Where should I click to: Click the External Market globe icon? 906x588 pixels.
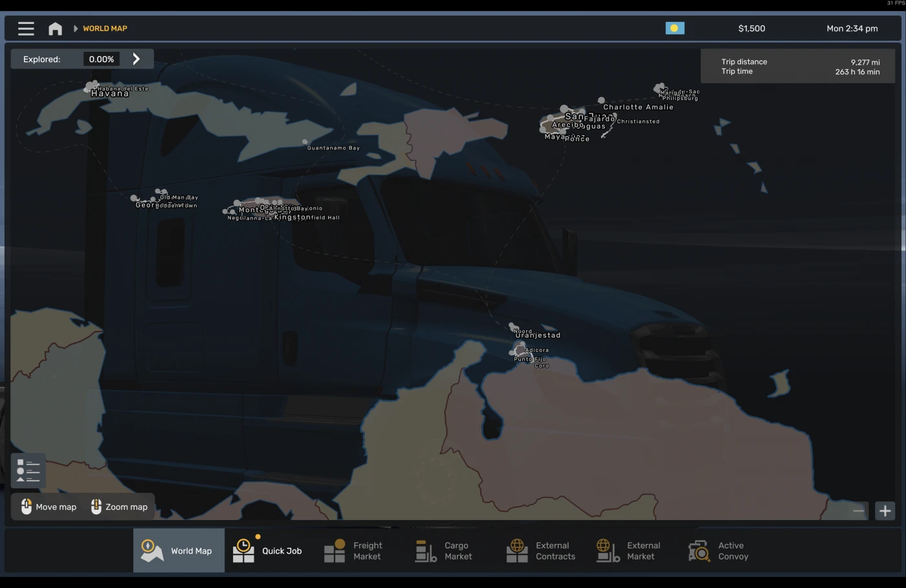coord(607,550)
